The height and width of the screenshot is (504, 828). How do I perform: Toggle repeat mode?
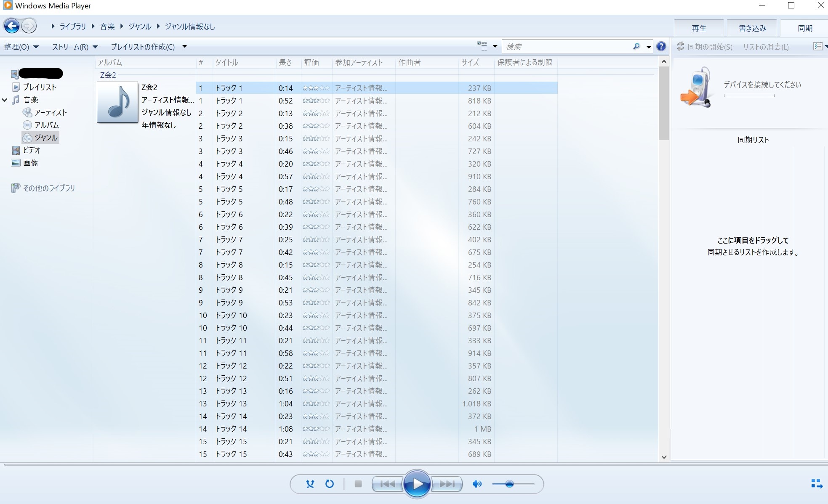[x=330, y=484]
